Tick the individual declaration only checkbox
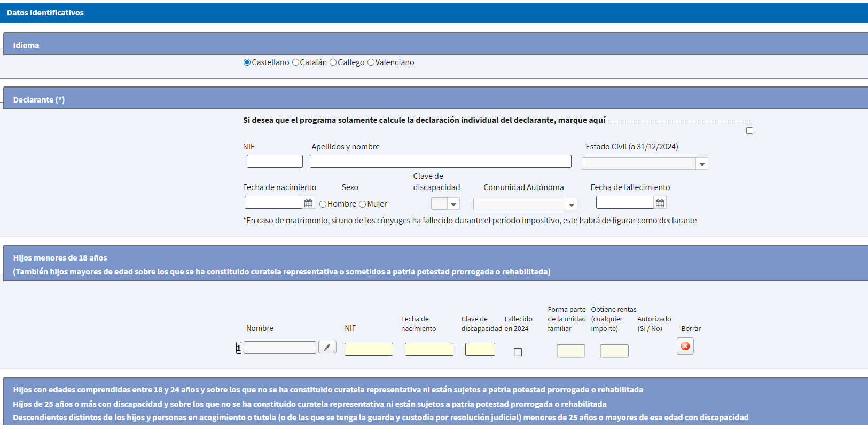 749,131
